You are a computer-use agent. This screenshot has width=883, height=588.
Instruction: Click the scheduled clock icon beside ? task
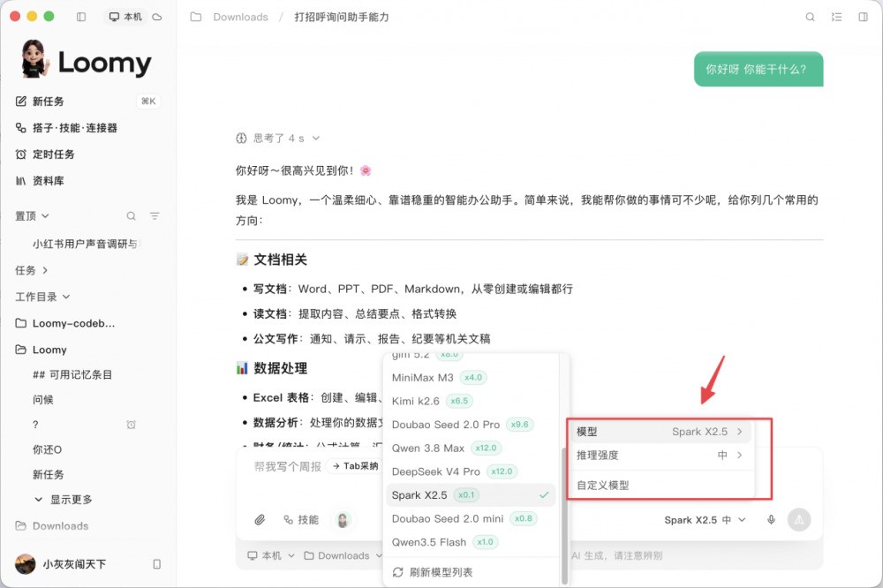[132, 425]
